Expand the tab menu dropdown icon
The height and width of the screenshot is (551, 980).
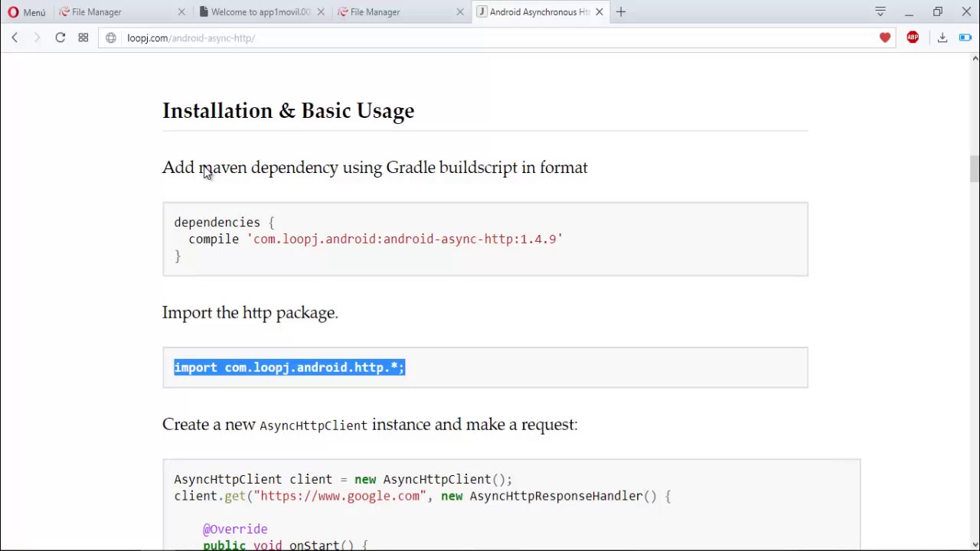tap(880, 11)
